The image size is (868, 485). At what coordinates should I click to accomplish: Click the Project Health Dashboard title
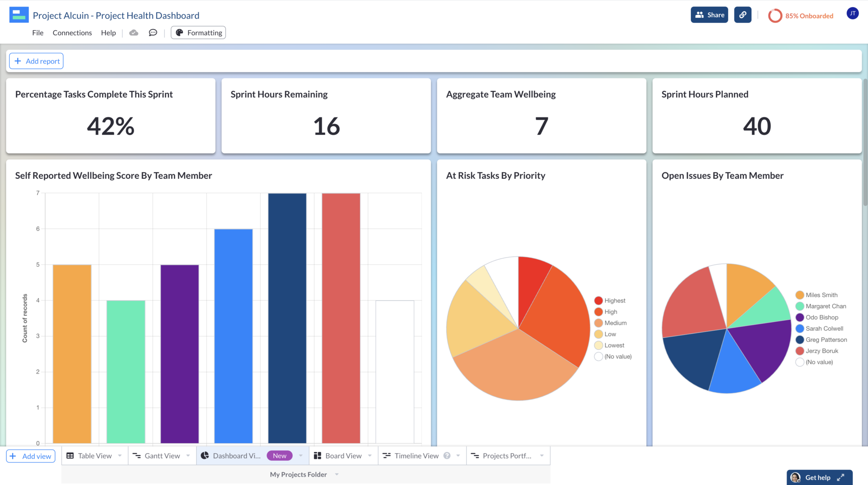(116, 16)
